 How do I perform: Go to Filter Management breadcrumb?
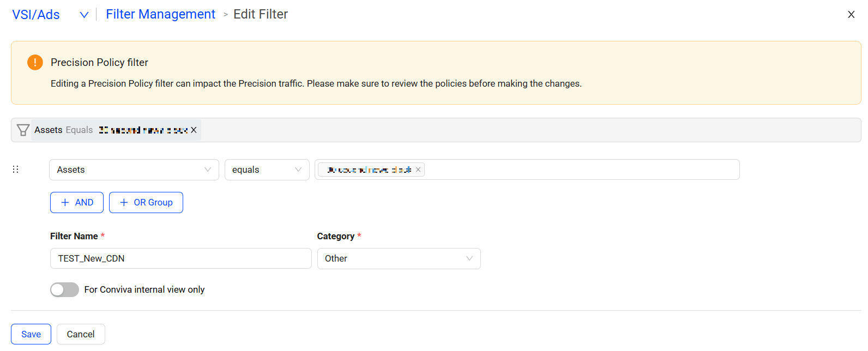click(160, 15)
